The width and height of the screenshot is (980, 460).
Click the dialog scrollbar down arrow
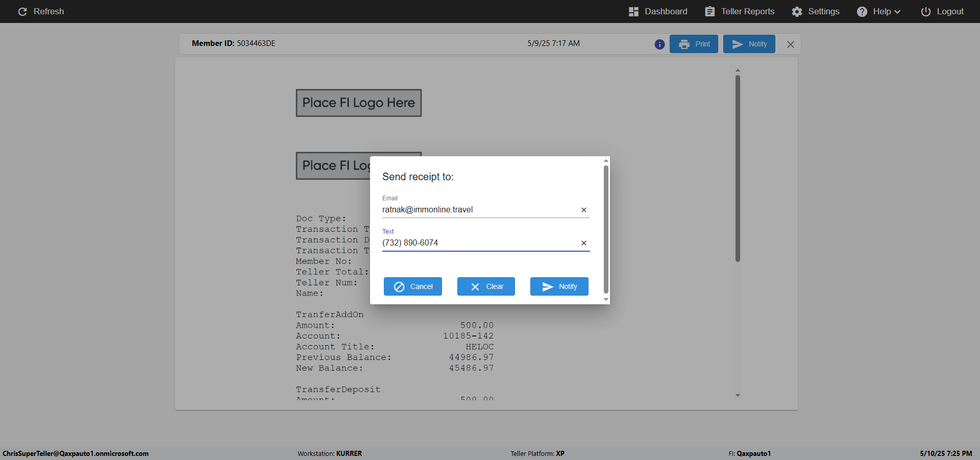[x=606, y=300]
